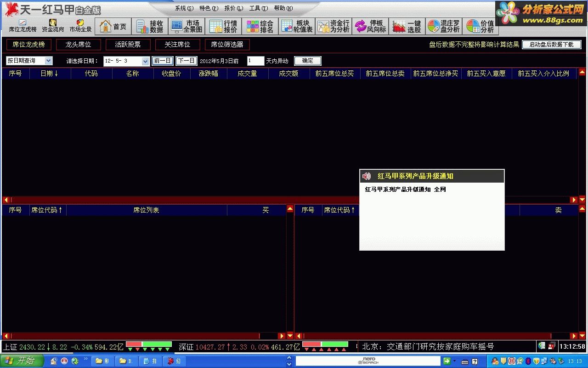Open 停板风向标 toolbar button

click(370, 27)
